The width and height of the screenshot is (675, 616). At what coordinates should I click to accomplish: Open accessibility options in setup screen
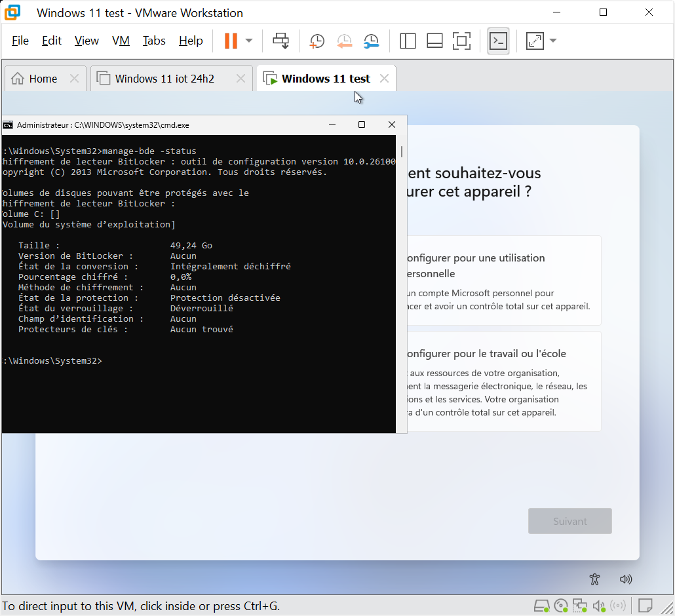[594, 579]
